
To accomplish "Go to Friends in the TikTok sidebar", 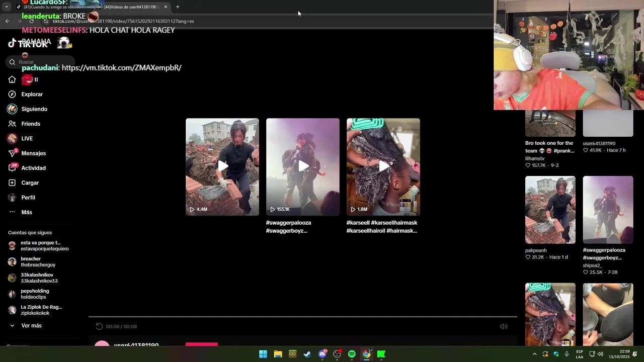I will click(30, 124).
